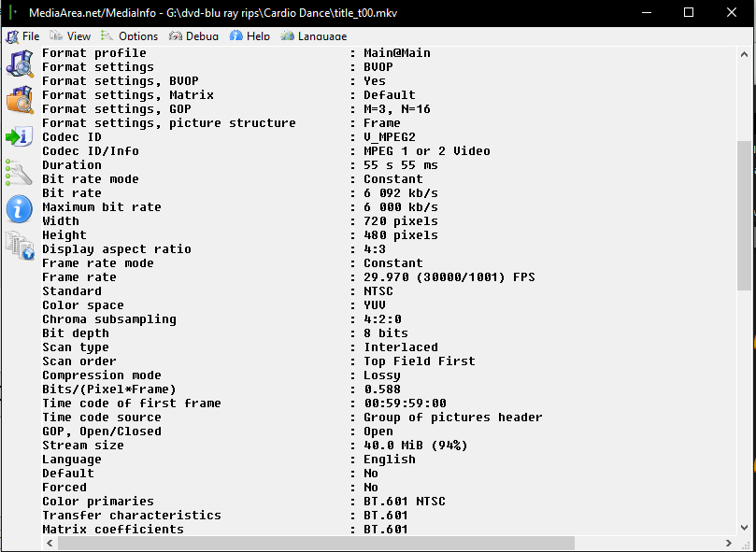
Task: Click the 'M=3, N=16' value
Action: 397,109
